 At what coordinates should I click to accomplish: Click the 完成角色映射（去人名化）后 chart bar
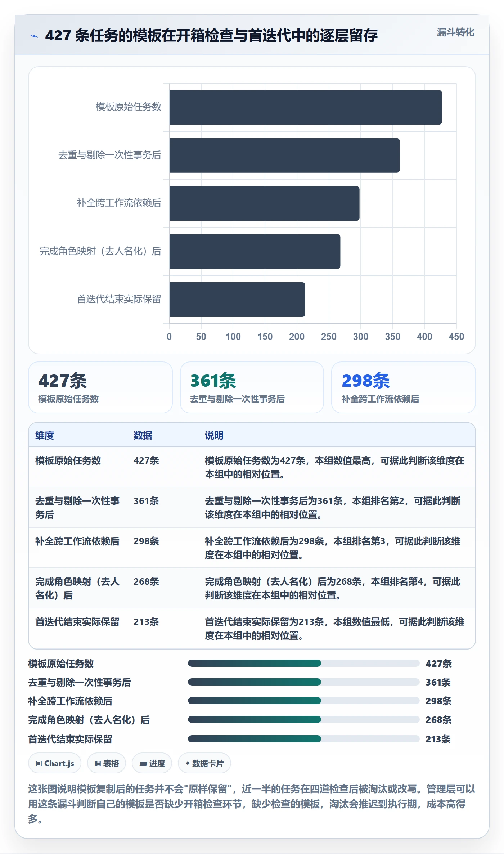pos(255,252)
